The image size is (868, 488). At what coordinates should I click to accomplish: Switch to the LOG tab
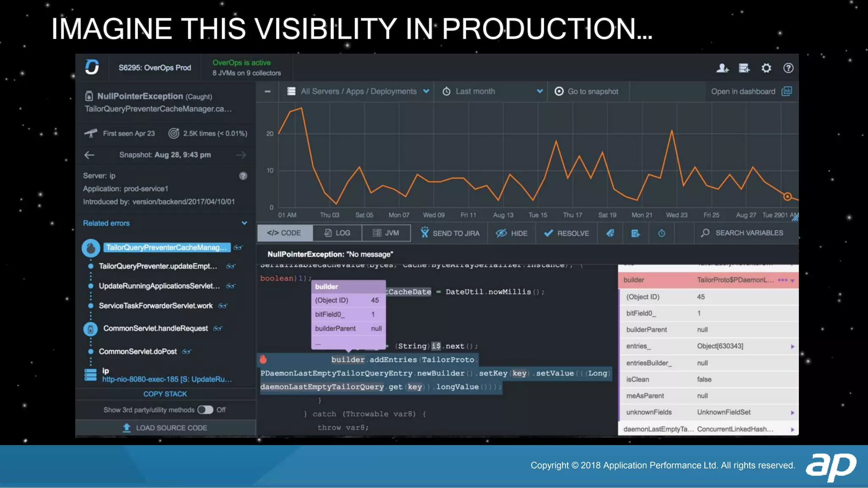coord(337,233)
